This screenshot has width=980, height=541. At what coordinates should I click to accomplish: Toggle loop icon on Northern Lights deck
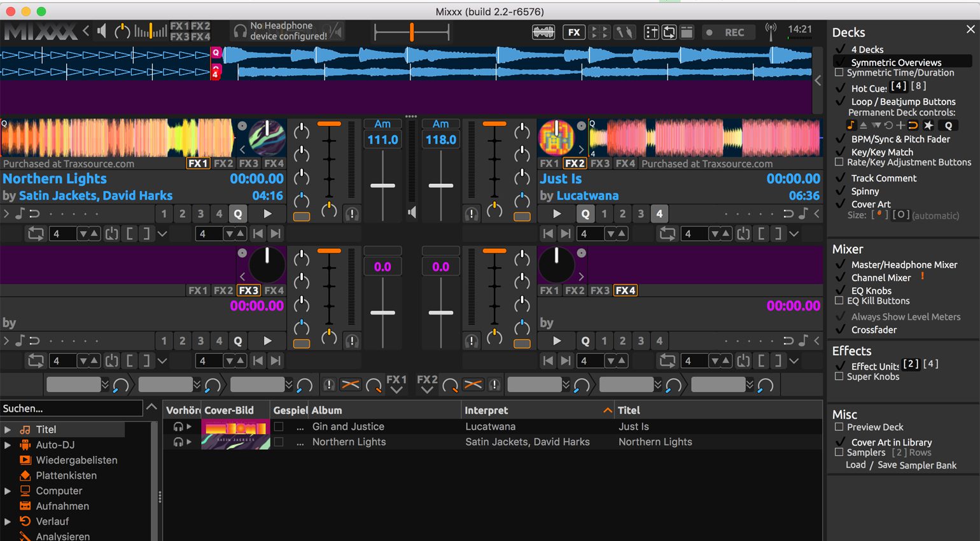pyautogui.click(x=36, y=234)
